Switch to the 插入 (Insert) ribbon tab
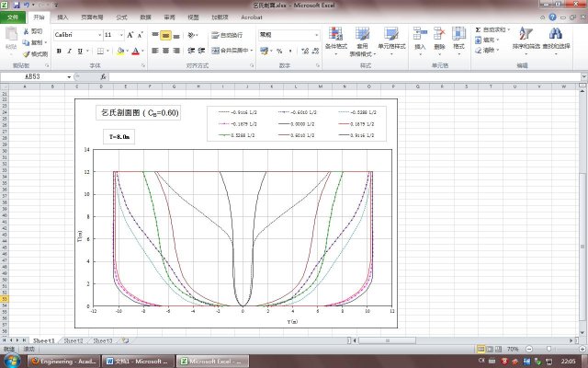 [x=62, y=17]
